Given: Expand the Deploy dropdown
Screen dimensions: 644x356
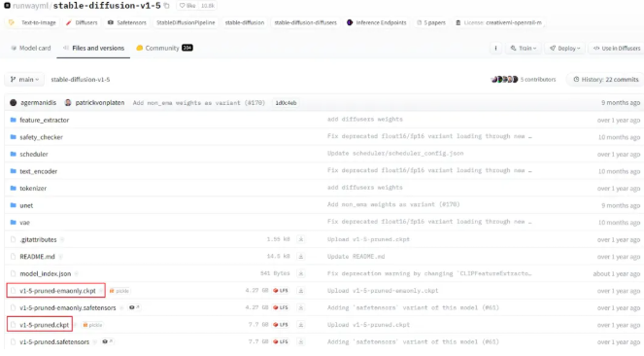Looking at the screenshot, I should click(564, 48).
